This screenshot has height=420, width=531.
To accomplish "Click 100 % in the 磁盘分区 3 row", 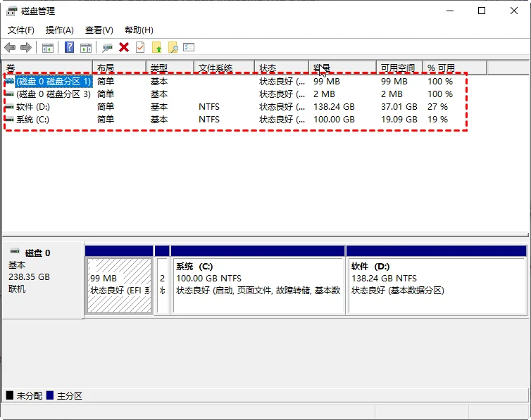I will (440, 94).
